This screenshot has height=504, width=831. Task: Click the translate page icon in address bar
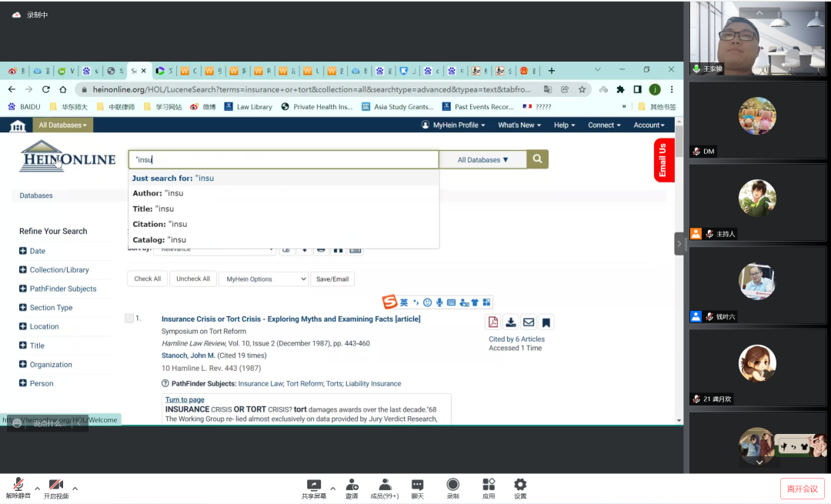[x=548, y=89]
